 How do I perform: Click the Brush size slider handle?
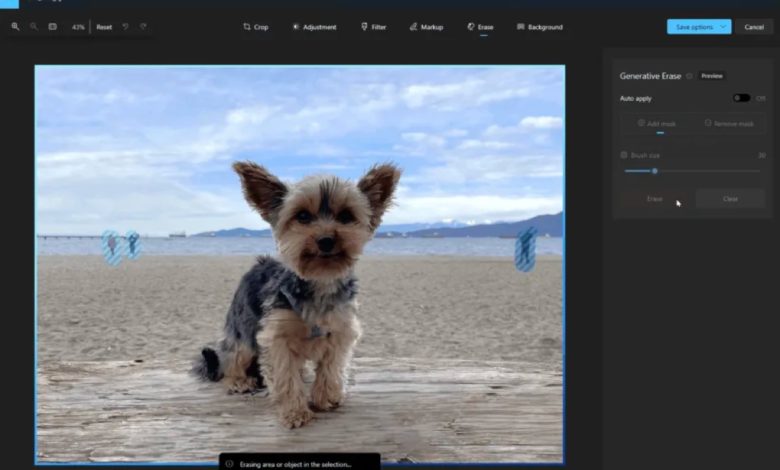click(655, 171)
